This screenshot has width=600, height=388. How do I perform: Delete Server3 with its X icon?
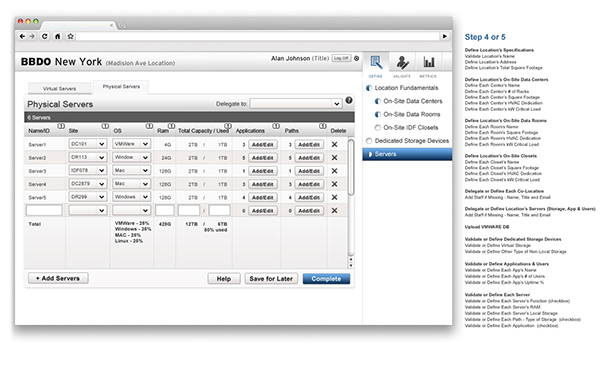coord(334,171)
